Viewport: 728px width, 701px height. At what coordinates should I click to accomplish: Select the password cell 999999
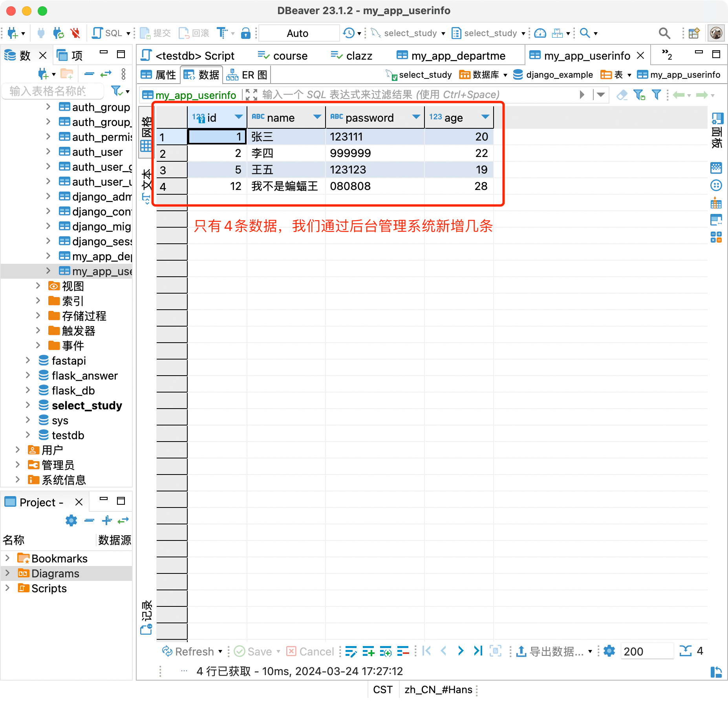pyautogui.click(x=375, y=153)
